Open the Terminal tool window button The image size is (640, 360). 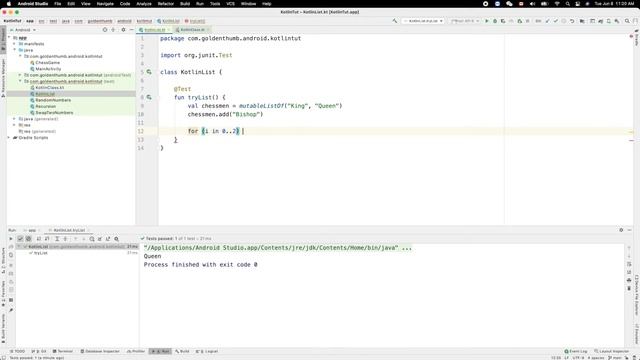click(62, 351)
